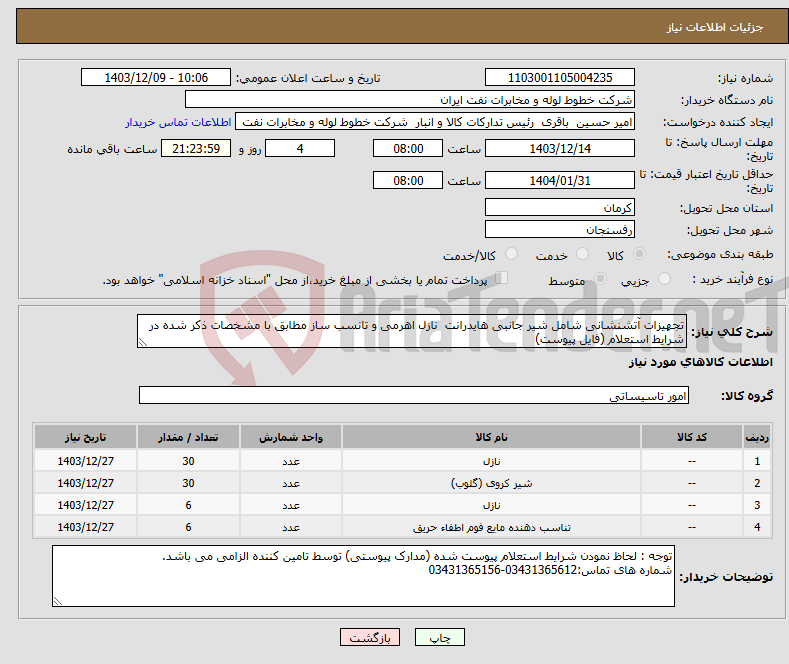Image resolution: width=789 pixels, height=664 pixels.
Task: Choose the جزیی purchase type radio
Action: (664, 279)
